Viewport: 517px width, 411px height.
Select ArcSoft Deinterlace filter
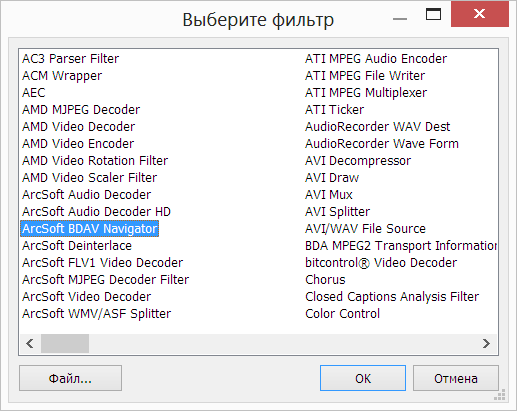[77, 246]
